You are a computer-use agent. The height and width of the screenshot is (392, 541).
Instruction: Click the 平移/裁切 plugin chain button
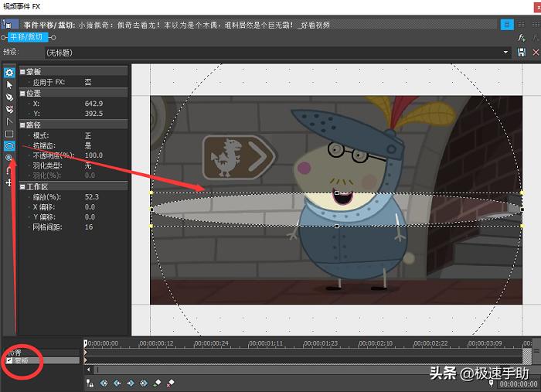26,37
